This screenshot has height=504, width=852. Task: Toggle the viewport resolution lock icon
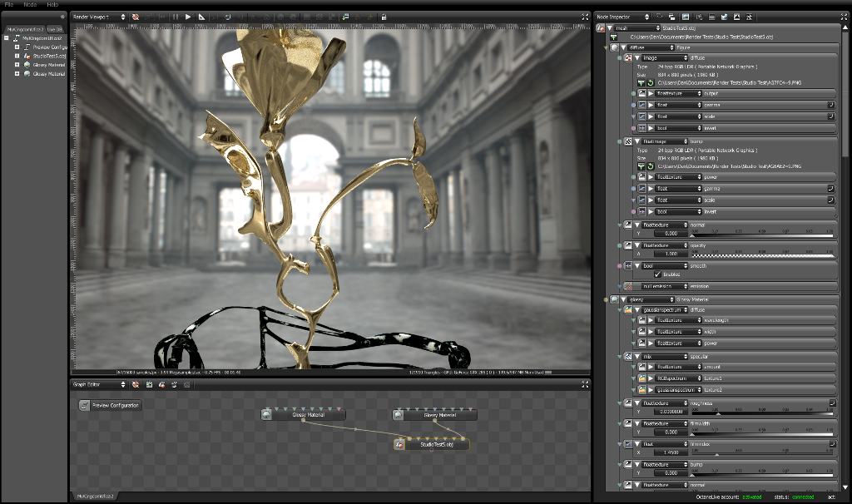tap(384, 17)
